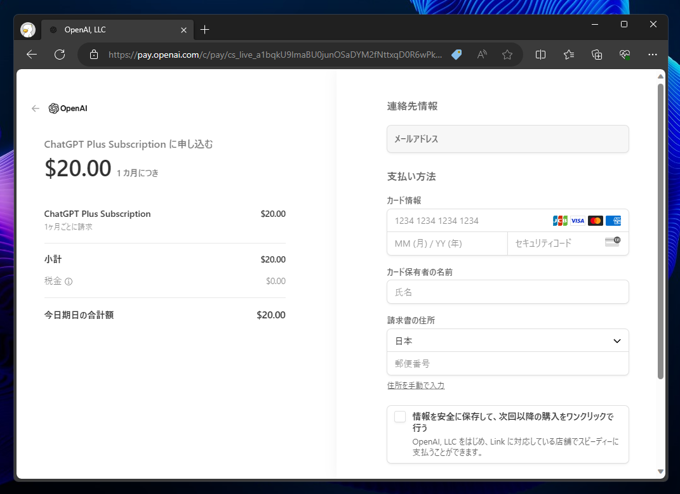Click the shopping price tag icon
Viewport: 680px width, 494px height.
coord(457,55)
